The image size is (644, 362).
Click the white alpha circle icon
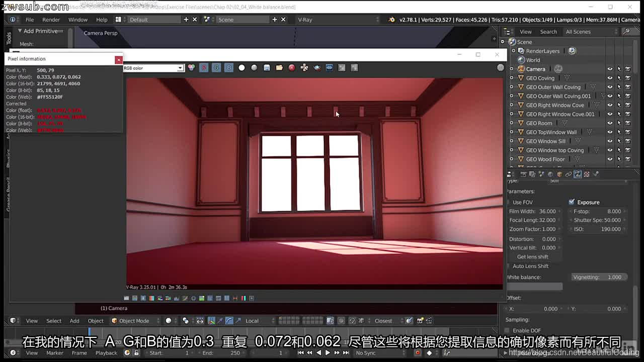[242, 67]
